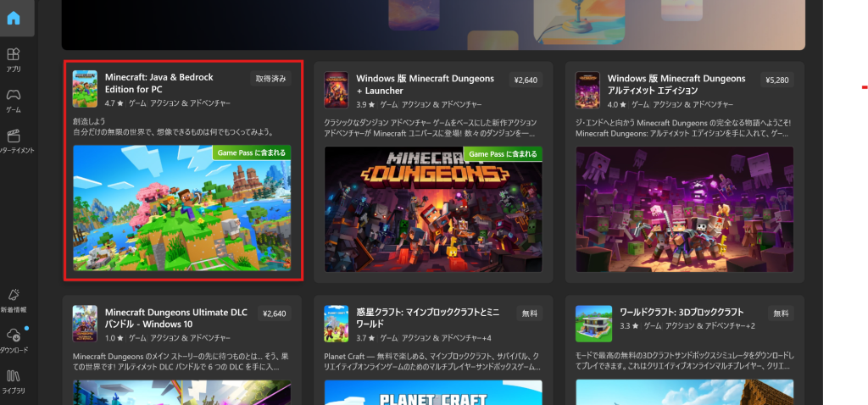Click the ワールドクラフト app icon
868x405 pixels.
pyautogui.click(x=587, y=323)
